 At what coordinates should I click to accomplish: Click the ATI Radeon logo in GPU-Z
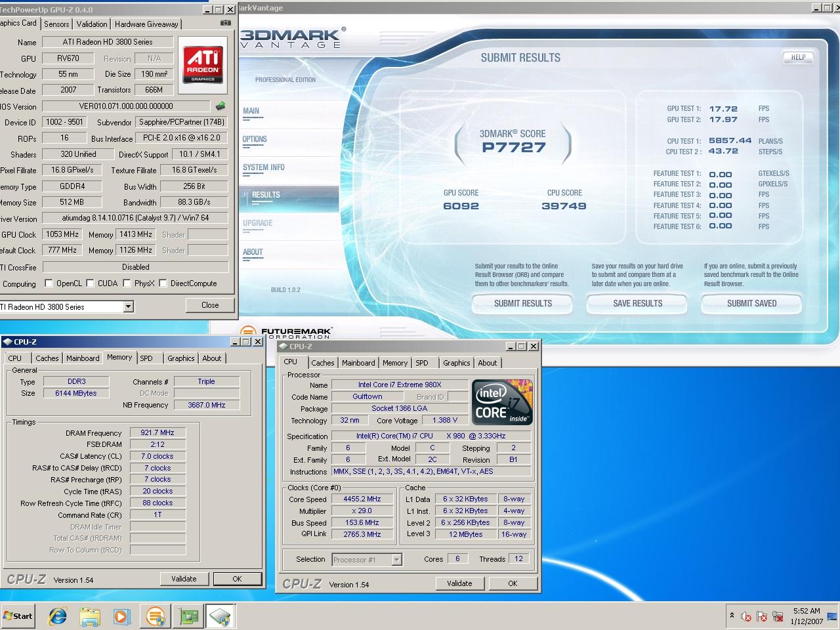click(203, 64)
